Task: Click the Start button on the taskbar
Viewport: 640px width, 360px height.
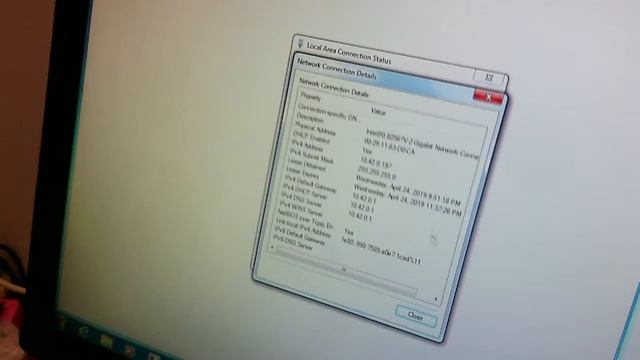Action: tap(62, 324)
